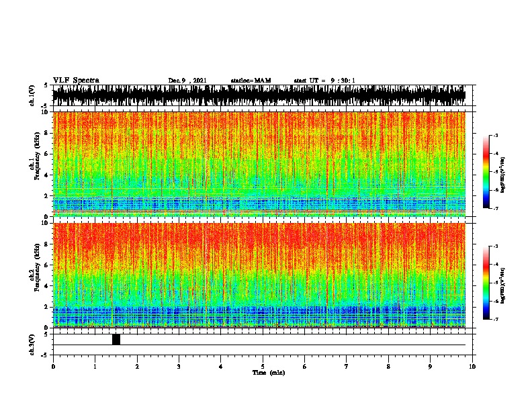Click the black pulse marker in ch.3 panel

click(x=116, y=339)
